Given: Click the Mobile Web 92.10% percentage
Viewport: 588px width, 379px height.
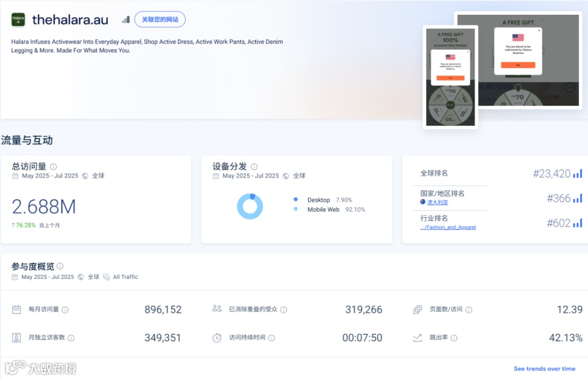Looking at the screenshot, I should (x=355, y=210).
